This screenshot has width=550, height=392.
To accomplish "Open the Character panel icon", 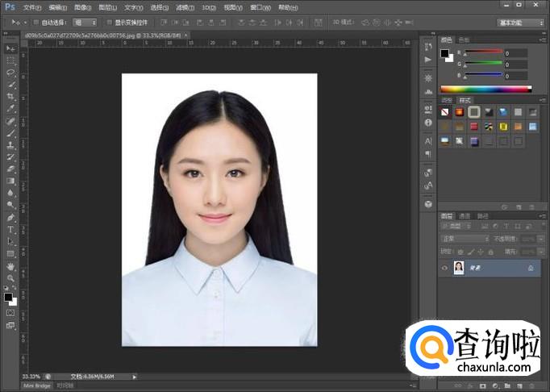I will pyautogui.click(x=428, y=141).
